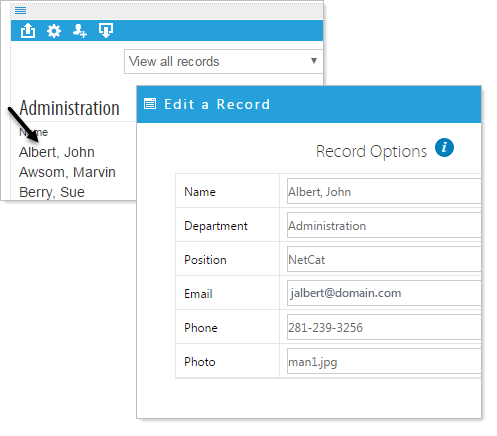Click the export/share icon in toolbar
Screen dimensions: 497x436
28,31
